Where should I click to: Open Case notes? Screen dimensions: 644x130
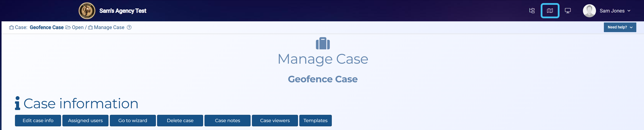[x=227, y=121]
